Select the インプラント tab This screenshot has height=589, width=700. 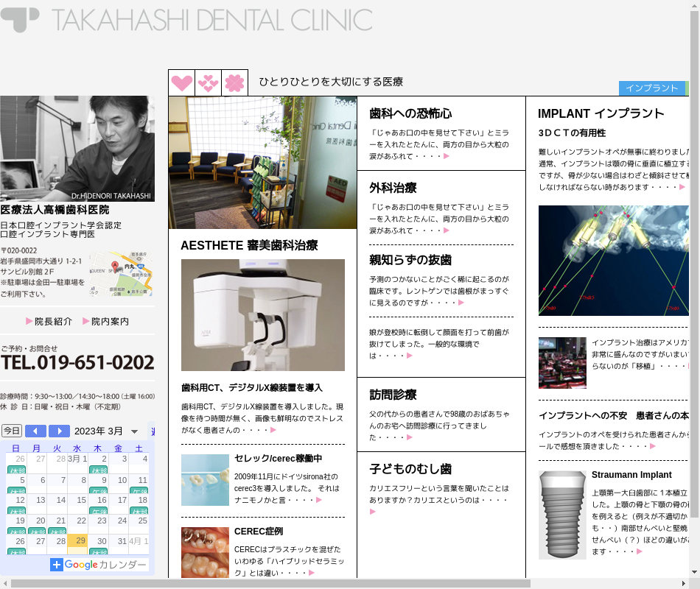(652, 88)
